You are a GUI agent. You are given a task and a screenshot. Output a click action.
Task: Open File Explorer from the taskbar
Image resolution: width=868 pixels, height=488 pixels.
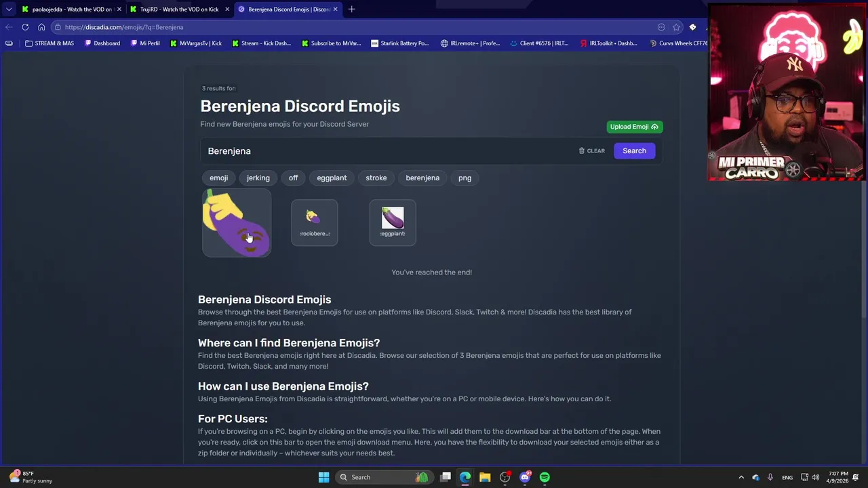pos(485,477)
